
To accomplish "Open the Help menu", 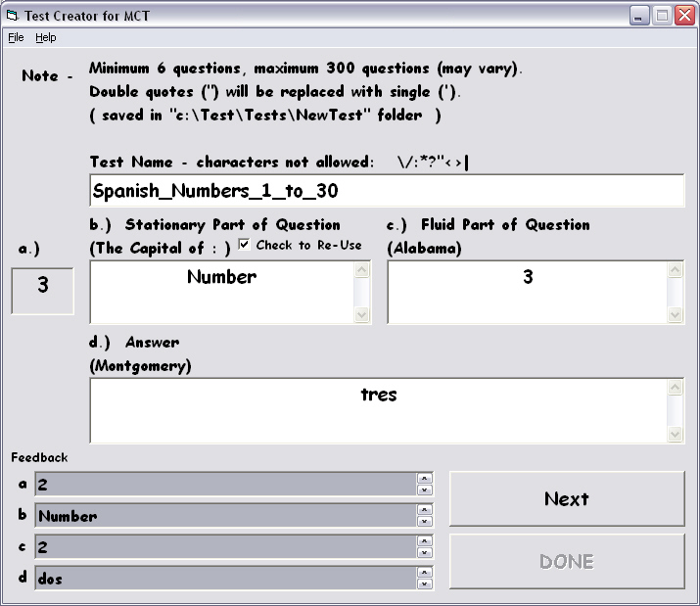I will point(46,37).
